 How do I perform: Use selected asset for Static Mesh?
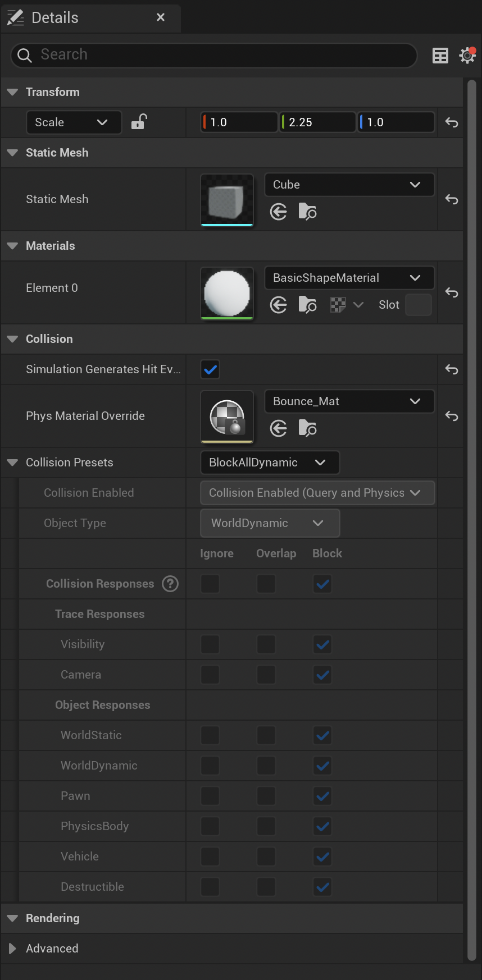pos(279,212)
